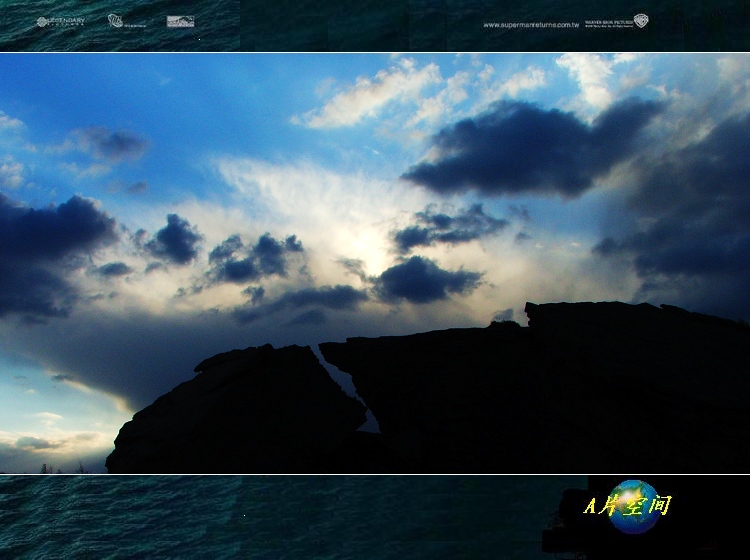Click the central sky and rock photo
750x560 pixels.
point(375,263)
